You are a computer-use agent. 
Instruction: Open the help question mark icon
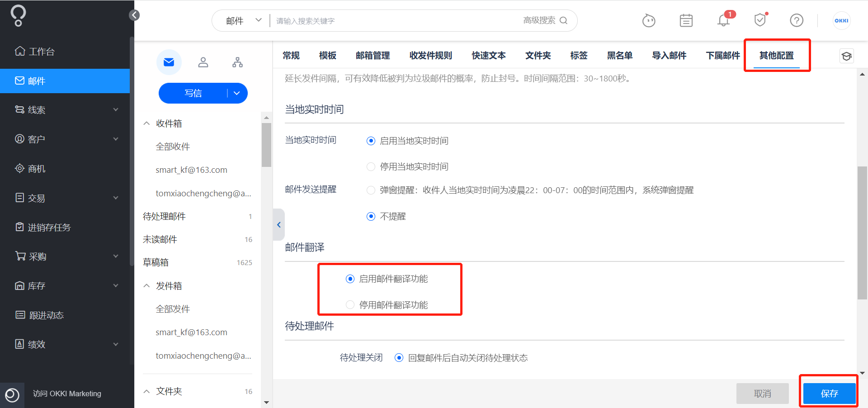[797, 20]
